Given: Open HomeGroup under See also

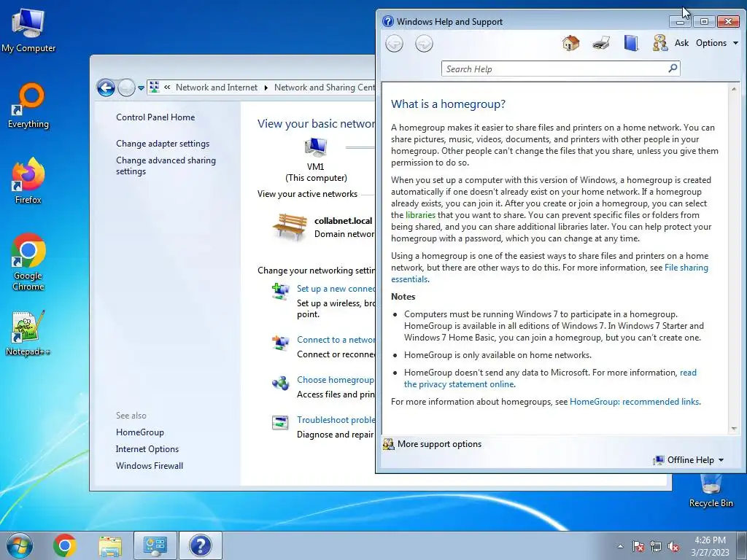Looking at the screenshot, I should click(139, 432).
